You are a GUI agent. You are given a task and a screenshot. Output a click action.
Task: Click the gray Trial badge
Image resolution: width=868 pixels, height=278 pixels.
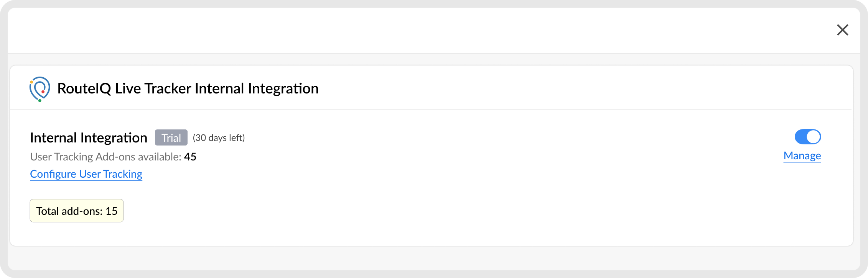(x=171, y=138)
